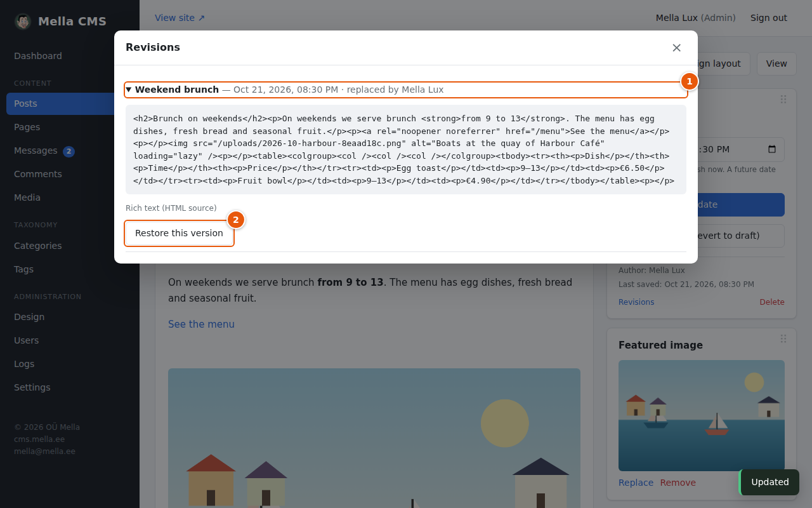Open Settings in the sidebar

pos(70,387)
